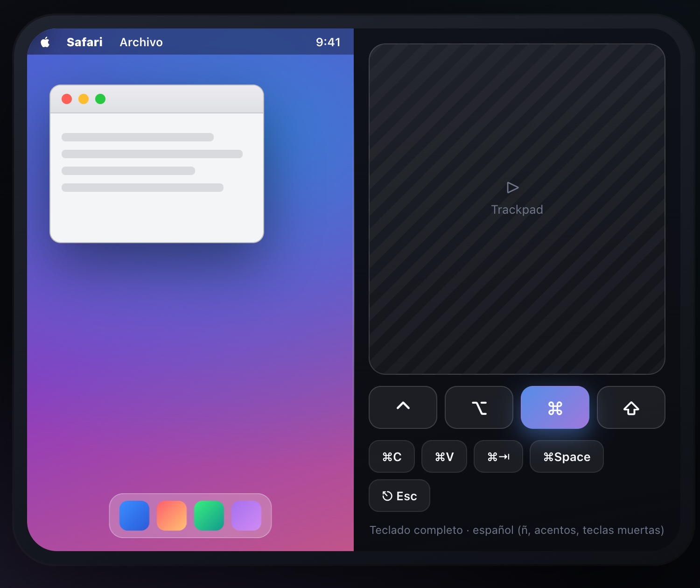The image size is (700, 588).
Task: Click the yellow minimize window dot
Action: pyautogui.click(x=84, y=99)
